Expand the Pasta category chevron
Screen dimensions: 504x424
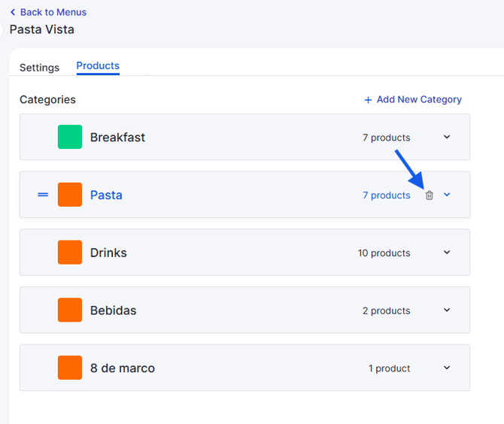[447, 195]
